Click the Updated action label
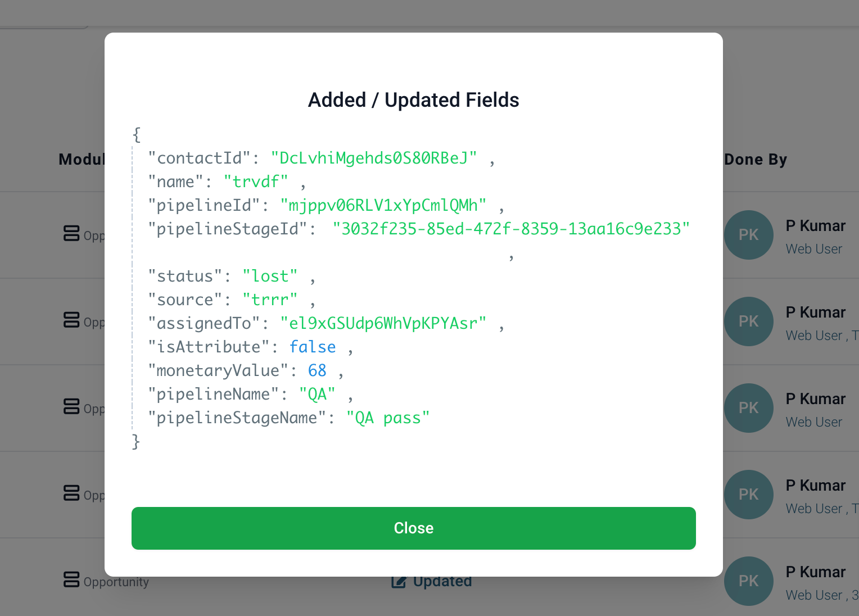The height and width of the screenshot is (616, 859). pos(442,582)
